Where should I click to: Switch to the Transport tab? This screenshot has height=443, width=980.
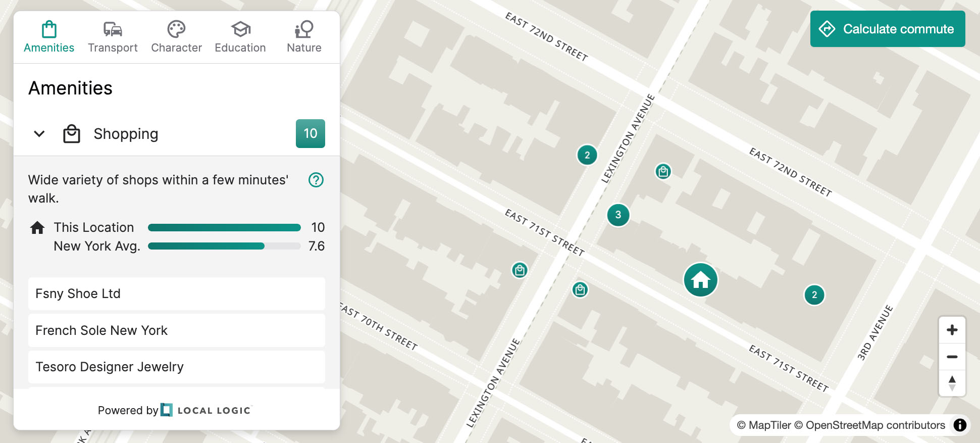(113, 37)
